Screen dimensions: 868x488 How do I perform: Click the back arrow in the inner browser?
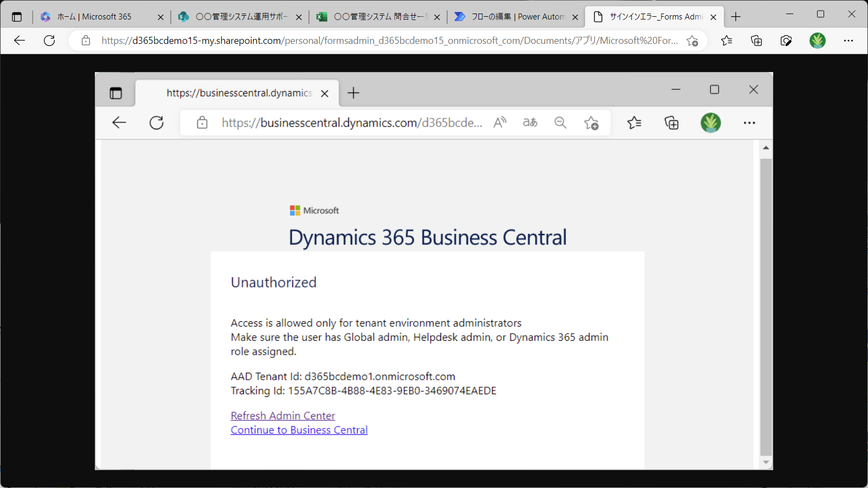[x=119, y=122]
